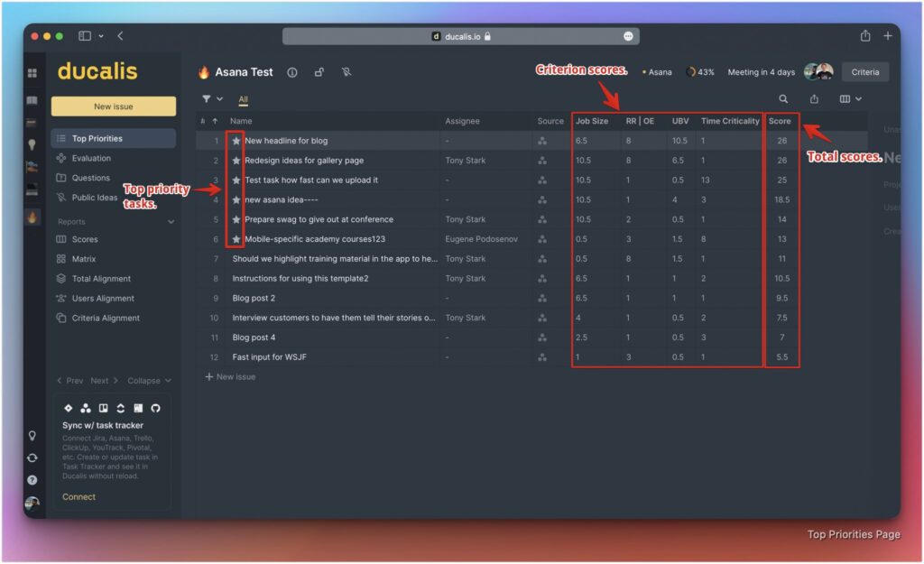This screenshot has height=564, width=924.
Task: Click the GitHub icon in sync panel
Action: 155,408
